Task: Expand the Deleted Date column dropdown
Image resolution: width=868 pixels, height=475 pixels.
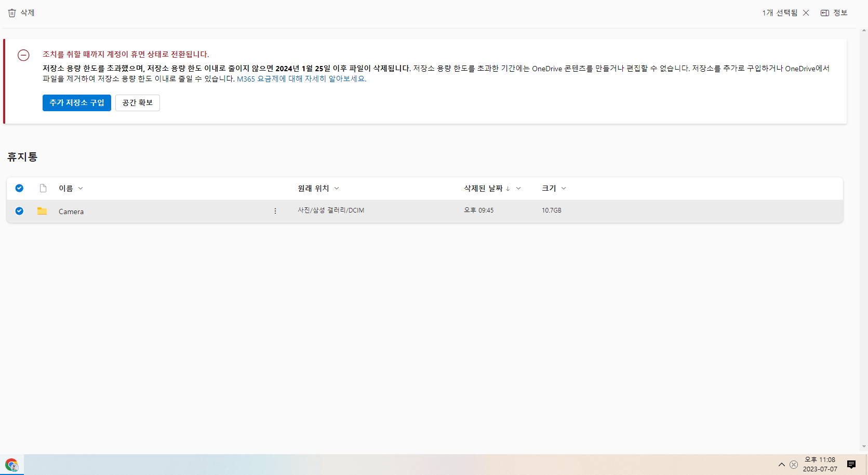Action: 518,189
